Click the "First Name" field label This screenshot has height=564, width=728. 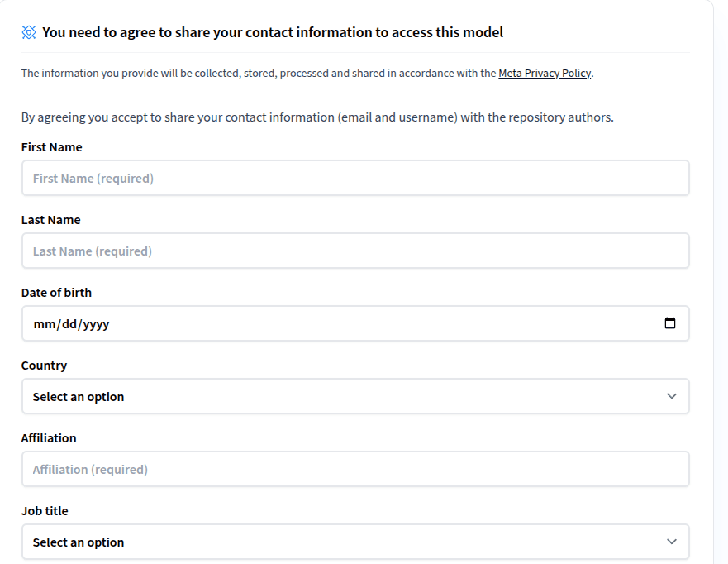point(52,147)
